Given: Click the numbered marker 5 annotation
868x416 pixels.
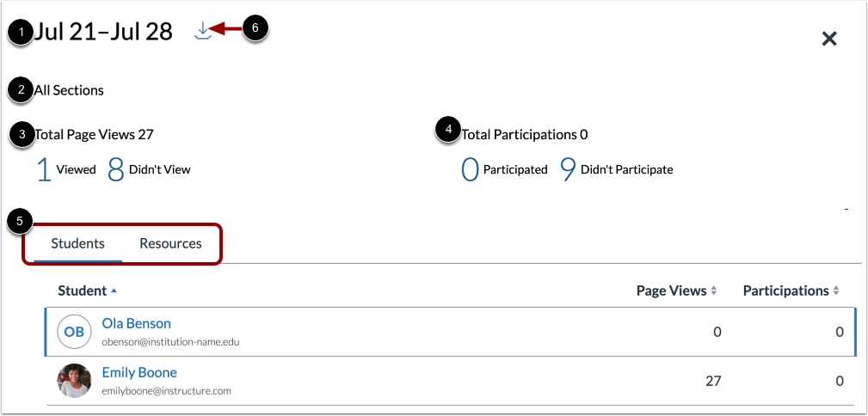Looking at the screenshot, I should (19, 221).
